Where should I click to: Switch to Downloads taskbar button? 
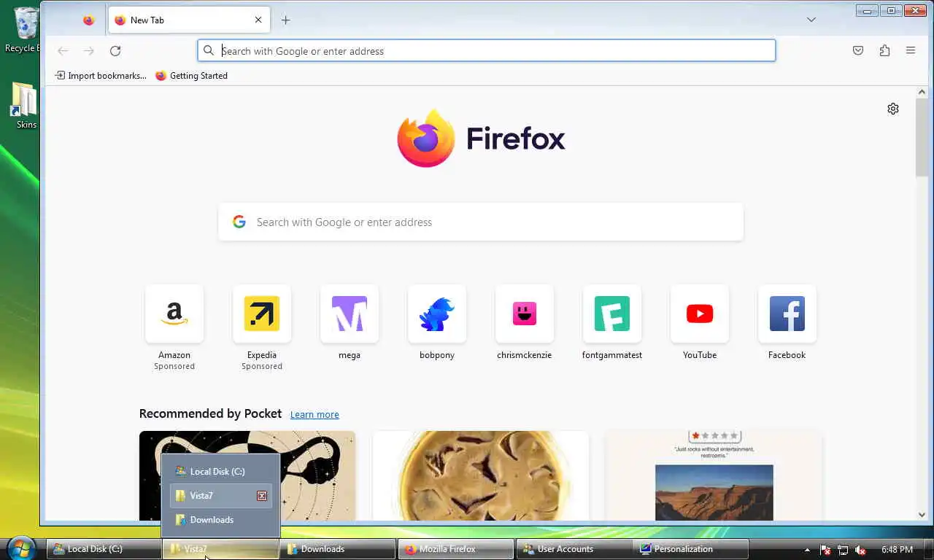coord(338,549)
